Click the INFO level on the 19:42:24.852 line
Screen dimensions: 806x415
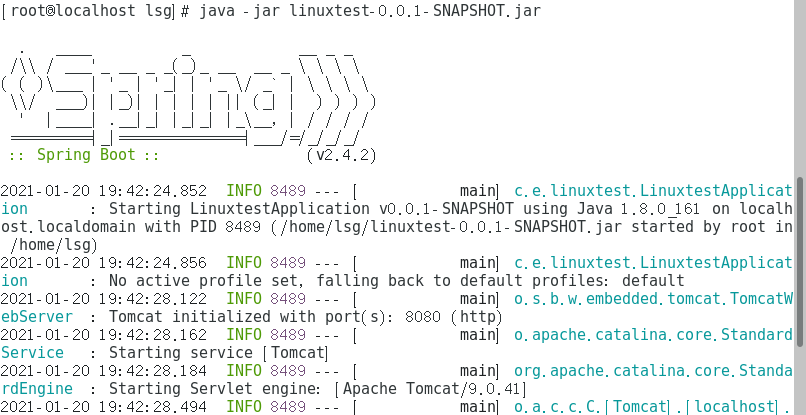click(244, 191)
